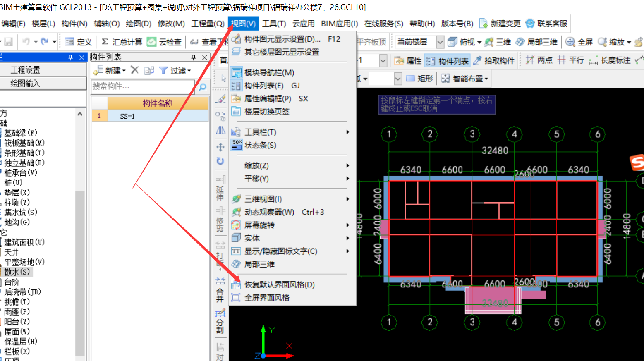Select the 平行 parallel axis tool
The height and width of the screenshot is (361, 644).
pos(571,60)
